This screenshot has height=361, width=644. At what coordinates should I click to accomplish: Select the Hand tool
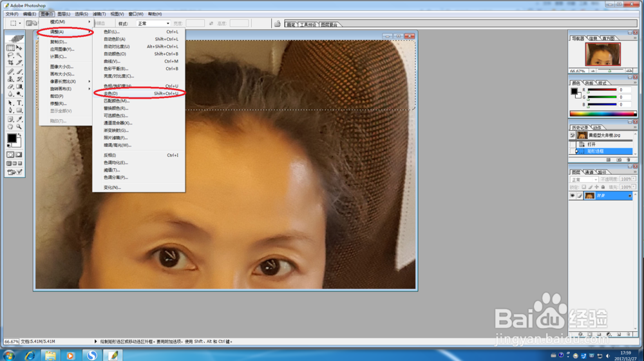[x=10, y=126]
